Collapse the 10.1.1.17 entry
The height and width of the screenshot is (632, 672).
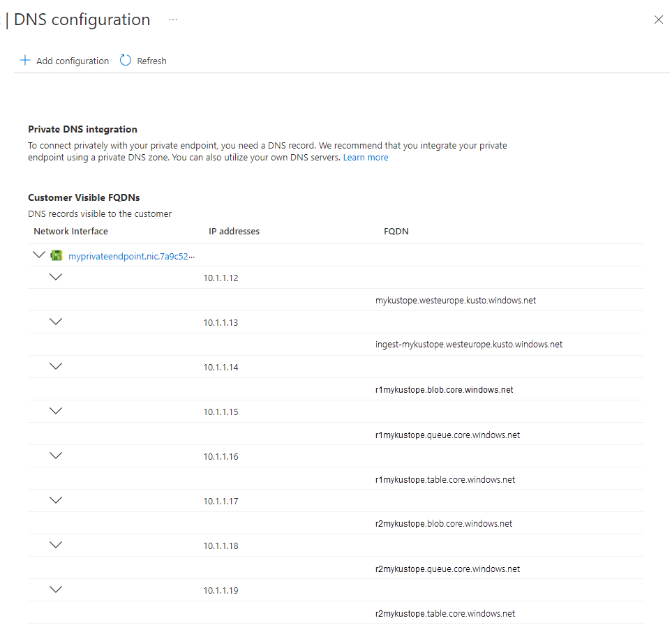(56, 499)
